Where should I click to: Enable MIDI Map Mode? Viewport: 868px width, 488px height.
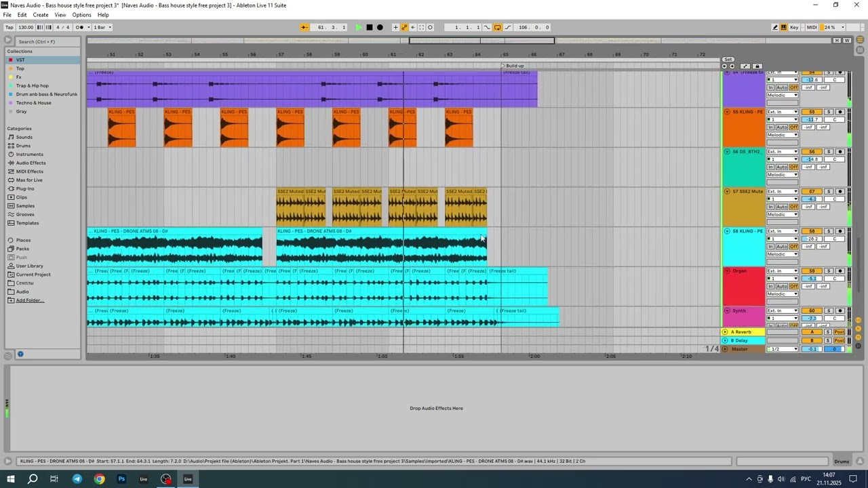click(812, 27)
